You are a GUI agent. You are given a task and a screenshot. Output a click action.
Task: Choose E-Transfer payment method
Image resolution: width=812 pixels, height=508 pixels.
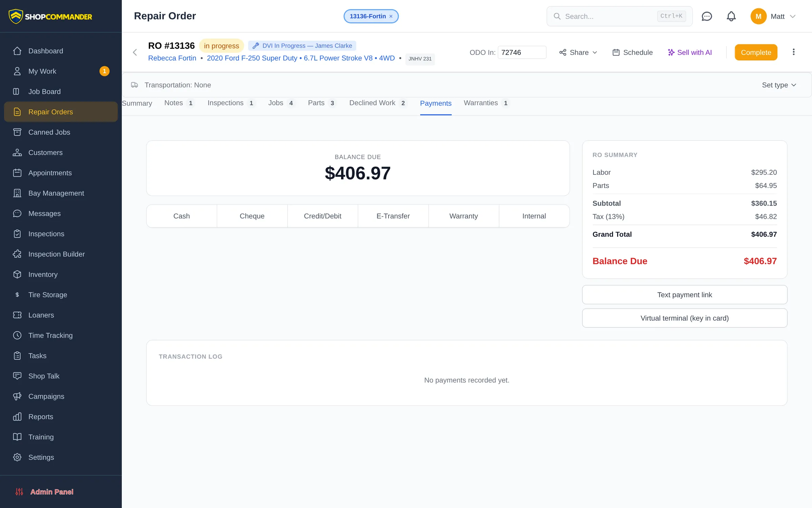393,216
